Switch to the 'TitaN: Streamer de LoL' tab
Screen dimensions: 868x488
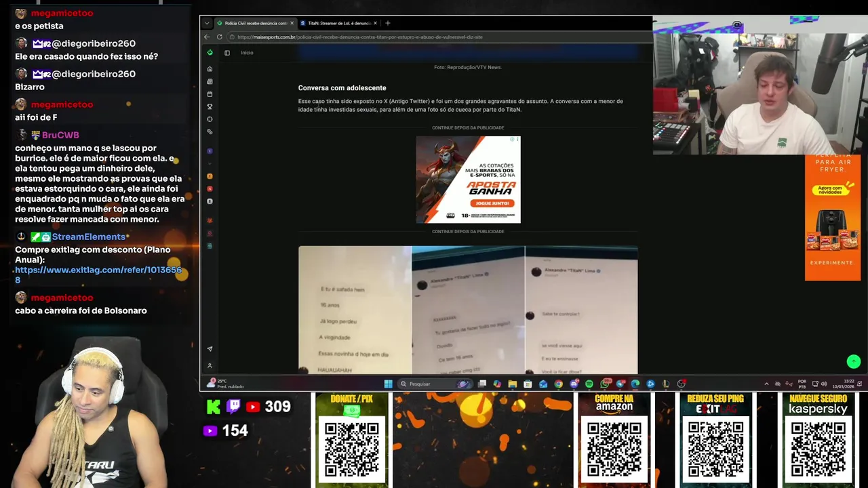pyautogui.click(x=336, y=23)
